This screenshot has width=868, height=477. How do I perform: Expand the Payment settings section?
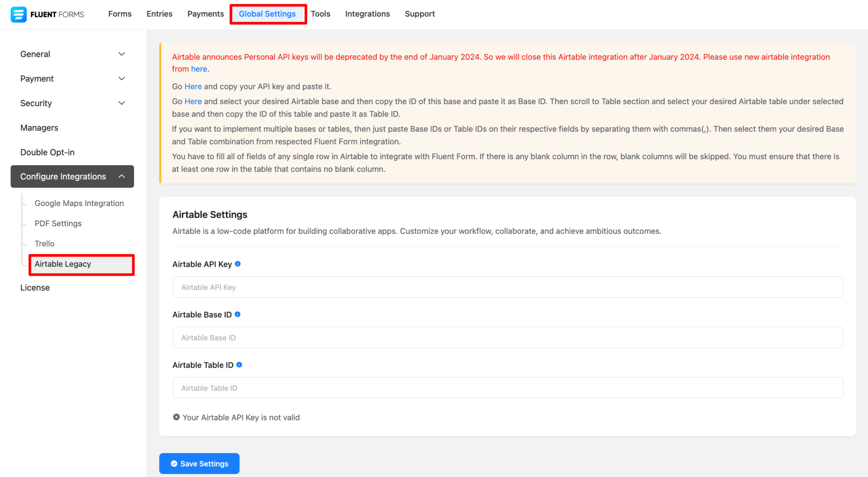tap(121, 78)
